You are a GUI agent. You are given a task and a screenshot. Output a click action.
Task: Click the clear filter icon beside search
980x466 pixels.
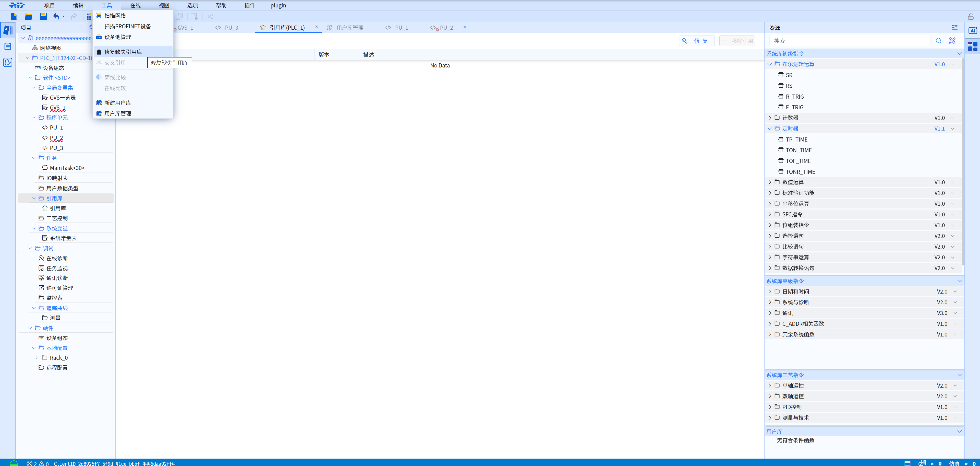coord(952,41)
